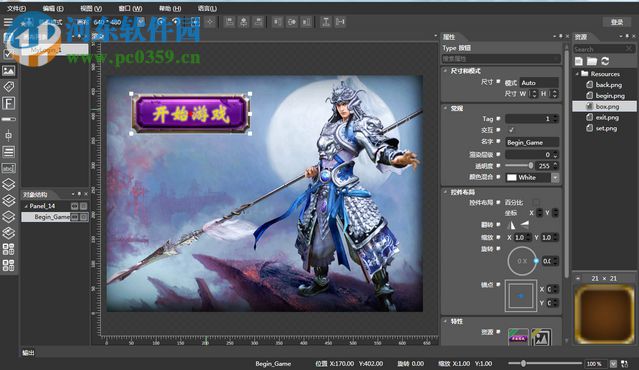Click the zoom slider in status bar
Image resolution: width=639 pixels, height=370 pixels.
[x=545, y=363]
